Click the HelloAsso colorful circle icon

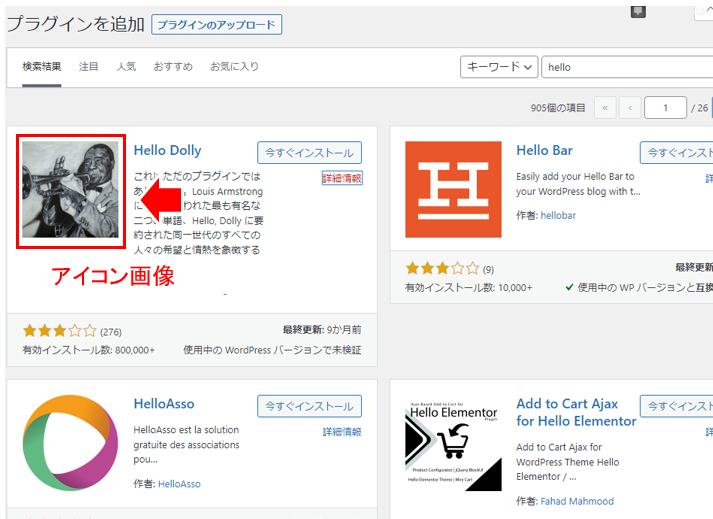(70, 443)
